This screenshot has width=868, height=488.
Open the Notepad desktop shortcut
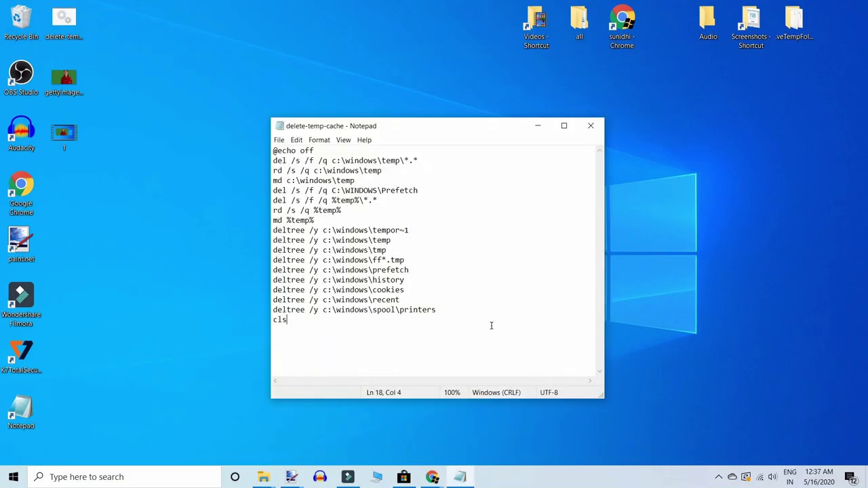[21, 412]
